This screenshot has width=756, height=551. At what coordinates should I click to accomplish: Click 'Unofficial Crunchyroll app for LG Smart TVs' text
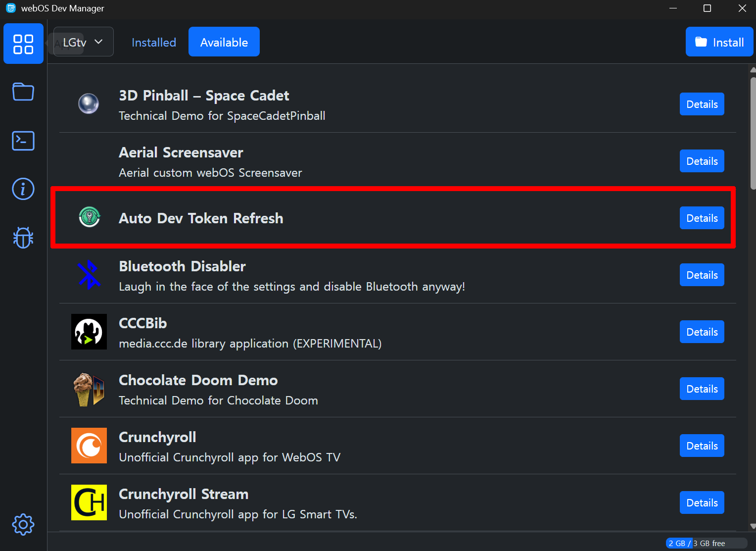click(x=238, y=514)
